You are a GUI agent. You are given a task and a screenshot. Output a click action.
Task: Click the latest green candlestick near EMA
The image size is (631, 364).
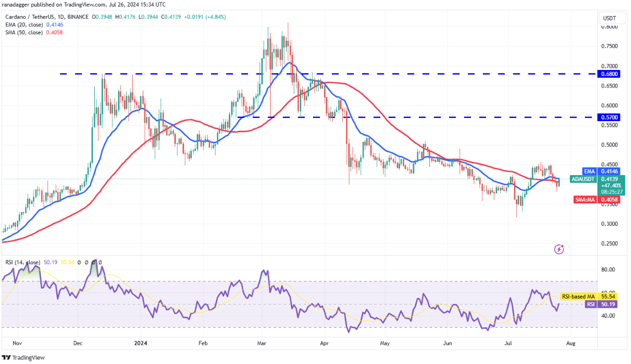[559, 182]
